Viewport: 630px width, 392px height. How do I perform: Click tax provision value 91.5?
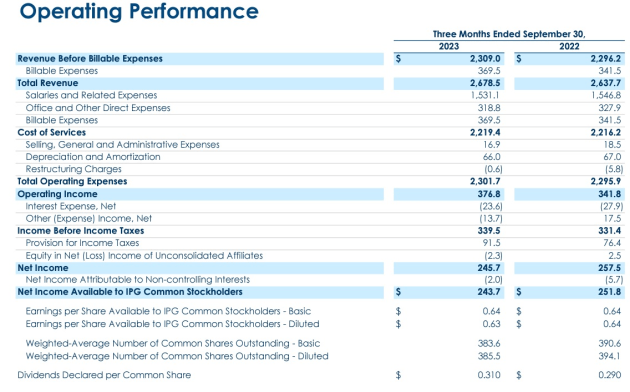(492, 243)
